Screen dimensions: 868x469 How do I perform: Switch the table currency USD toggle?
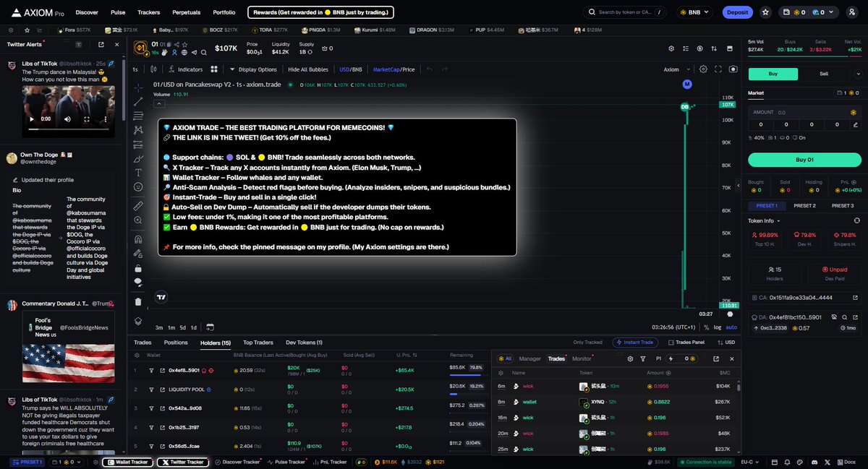pyautogui.click(x=726, y=343)
